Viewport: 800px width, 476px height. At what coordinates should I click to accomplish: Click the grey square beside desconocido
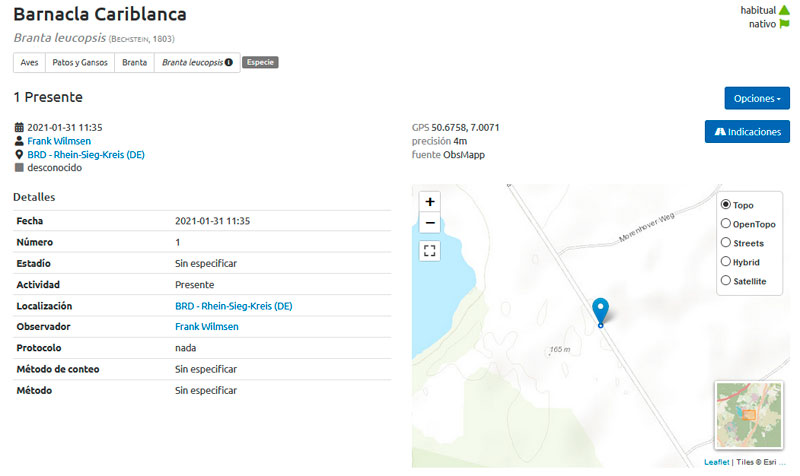click(x=19, y=167)
